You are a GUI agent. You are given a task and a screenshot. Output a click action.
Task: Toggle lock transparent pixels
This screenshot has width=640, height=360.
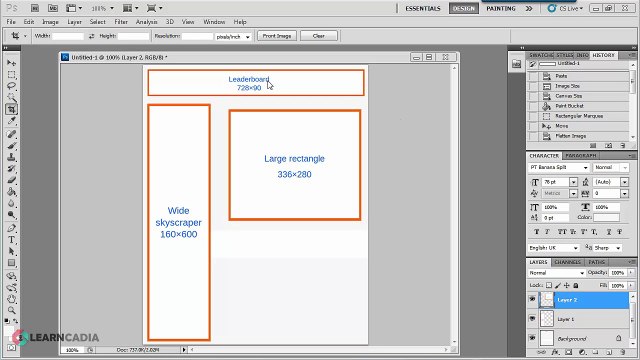pyautogui.click(x=549, y=285)
